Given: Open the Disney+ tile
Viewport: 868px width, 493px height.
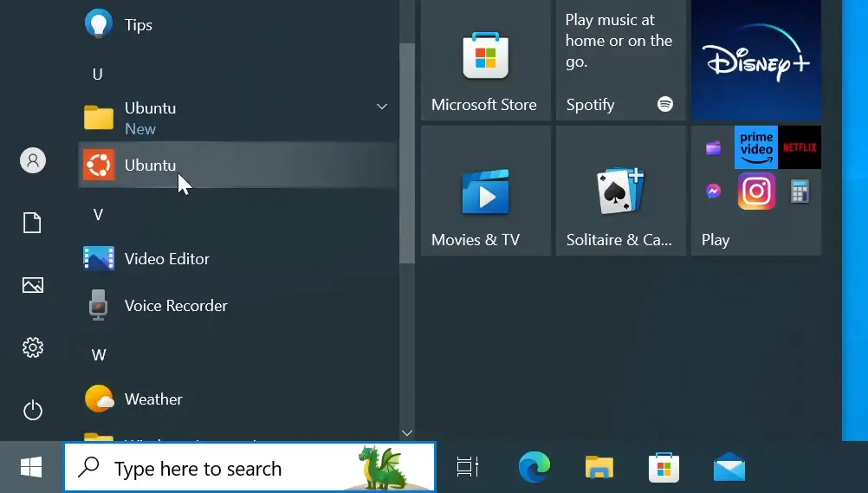Looking at the screenshot, I should click(x=756, y=59).
